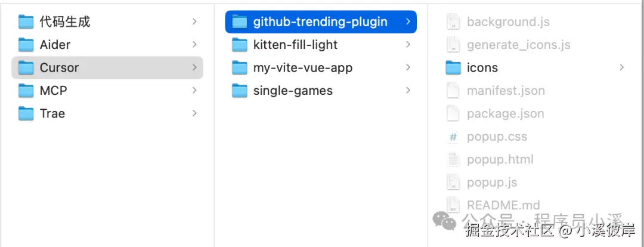644x247 pixels.
Task: Select the generate_icons.js file
Action: (518, 45)
